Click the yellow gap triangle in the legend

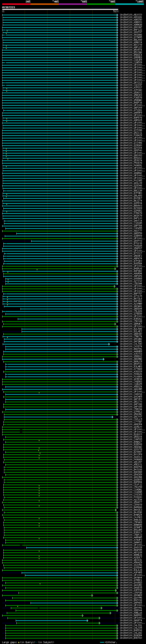(x=19, y=642)
